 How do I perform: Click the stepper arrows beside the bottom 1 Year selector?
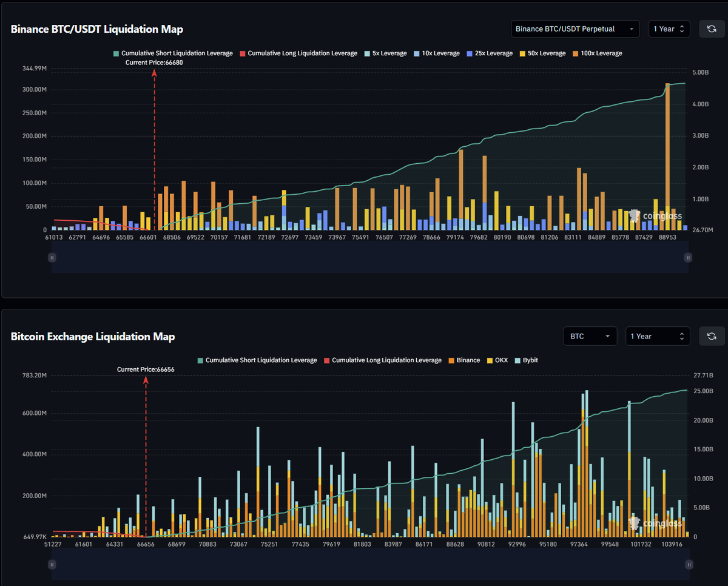coord(682,335)
